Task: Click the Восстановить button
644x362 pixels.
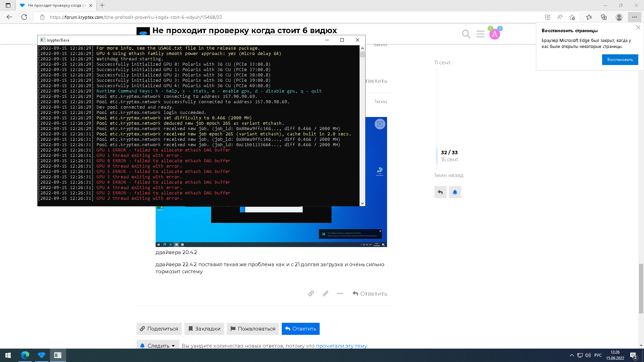Action: tap(620, 60)
